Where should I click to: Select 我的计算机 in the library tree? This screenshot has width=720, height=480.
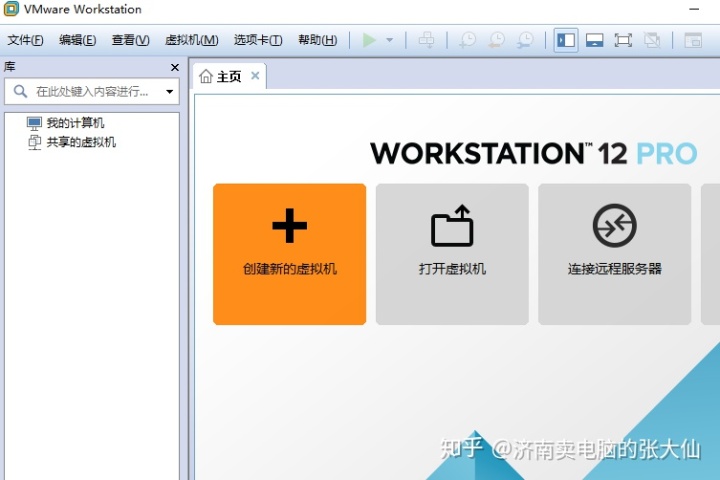click(x=65, y=123)
